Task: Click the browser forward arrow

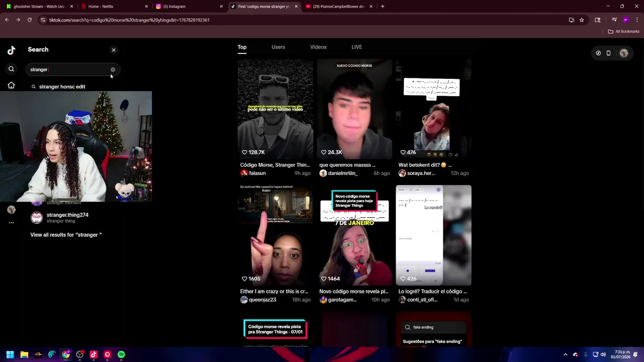Action: [18, 20]
